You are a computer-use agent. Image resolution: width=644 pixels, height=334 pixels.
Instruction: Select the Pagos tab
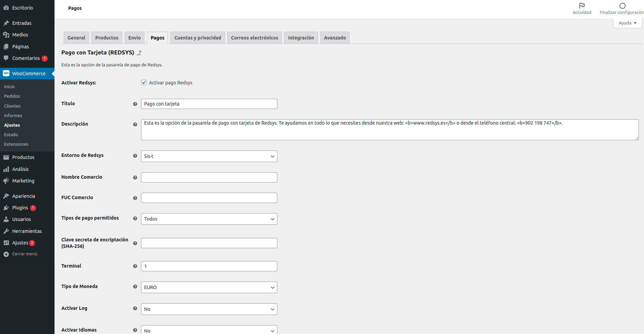click(x=157, y=38)
